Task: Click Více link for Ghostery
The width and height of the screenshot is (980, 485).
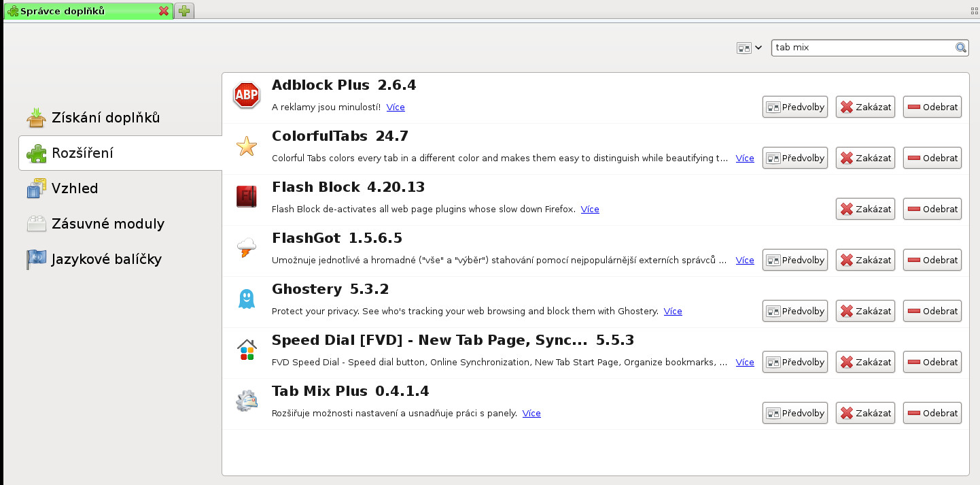Action: pyautogui.click(x=673, y=311)
